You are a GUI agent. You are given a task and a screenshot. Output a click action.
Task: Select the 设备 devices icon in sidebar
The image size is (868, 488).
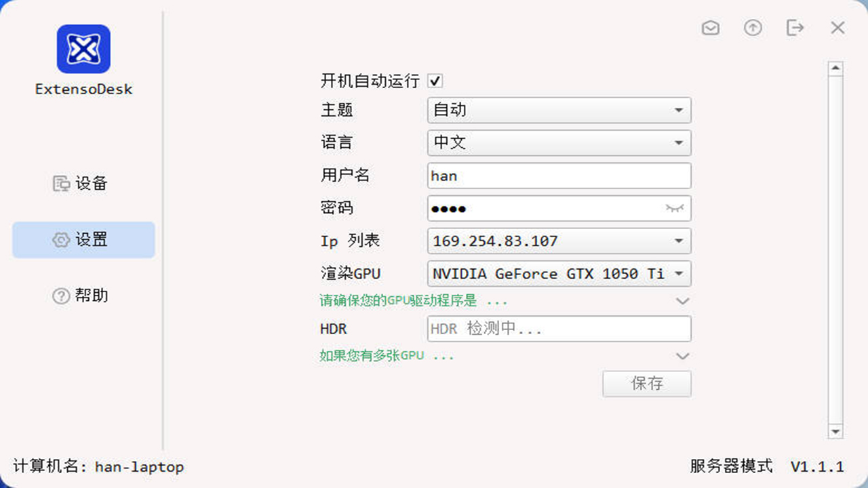pyautogui.click(x=62, y=183)
